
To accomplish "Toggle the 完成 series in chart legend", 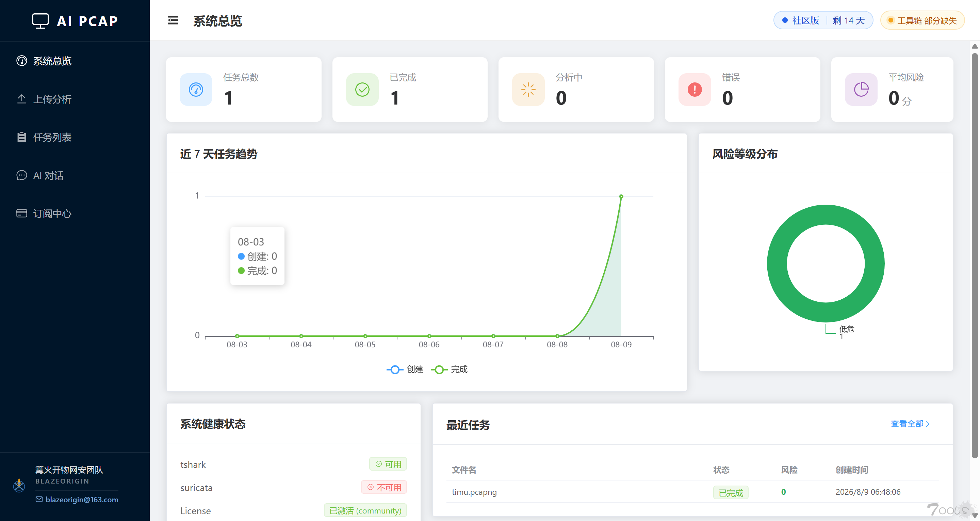I will pos(449,369).
